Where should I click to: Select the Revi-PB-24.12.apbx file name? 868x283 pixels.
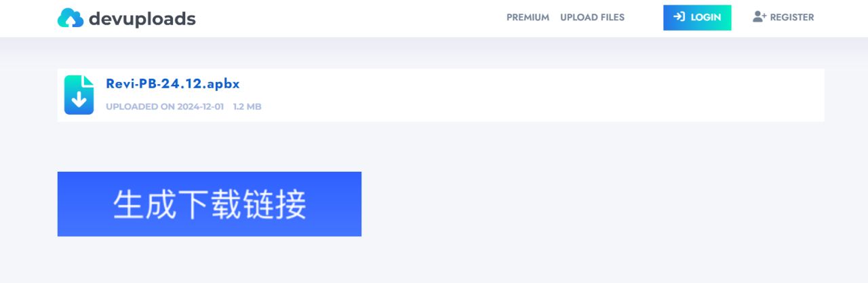point(172,84)
